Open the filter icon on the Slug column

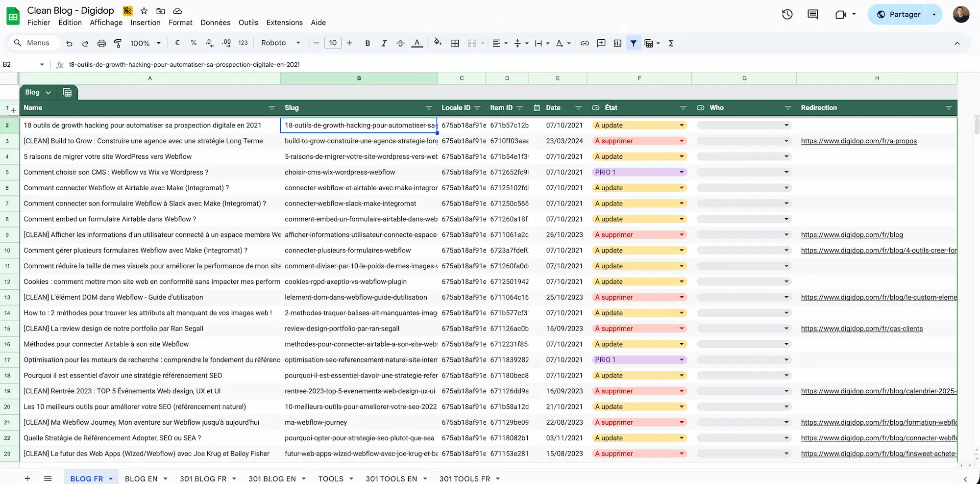(429, 108)
